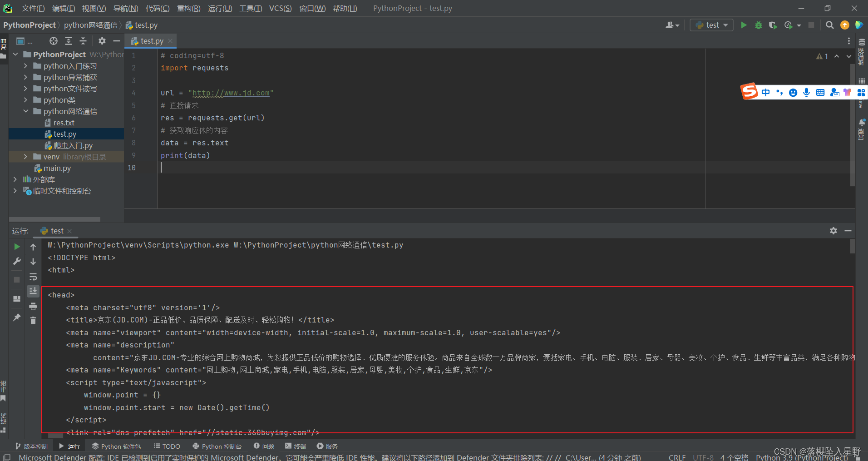The height and width of the screenshot is (461, 868).
Task: Expand the python异常捕获 folder
Action: coord(25,77)
